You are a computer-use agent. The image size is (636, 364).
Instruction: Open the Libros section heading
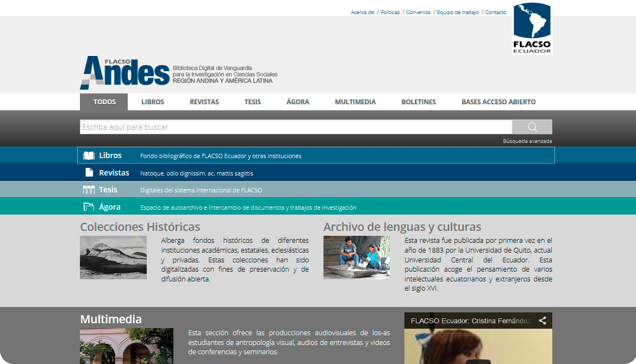(110, 155)
